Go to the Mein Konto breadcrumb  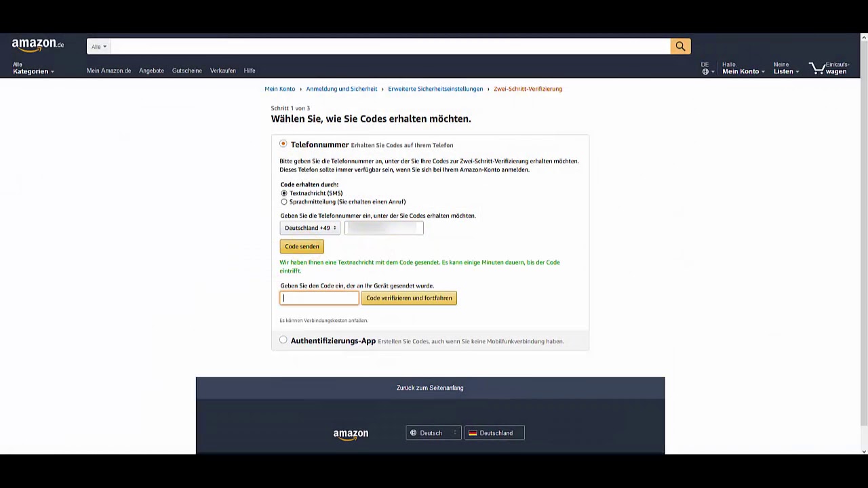279,89
